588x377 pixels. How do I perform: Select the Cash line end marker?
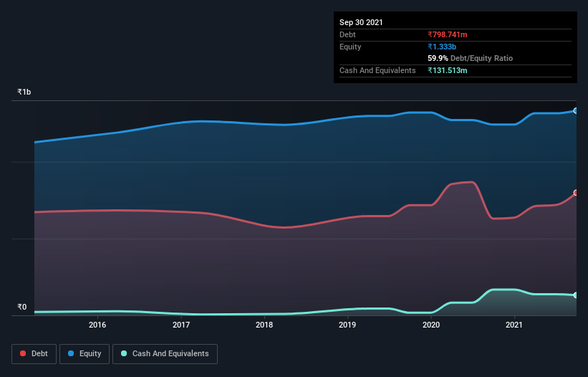click(x=576, y=295)
